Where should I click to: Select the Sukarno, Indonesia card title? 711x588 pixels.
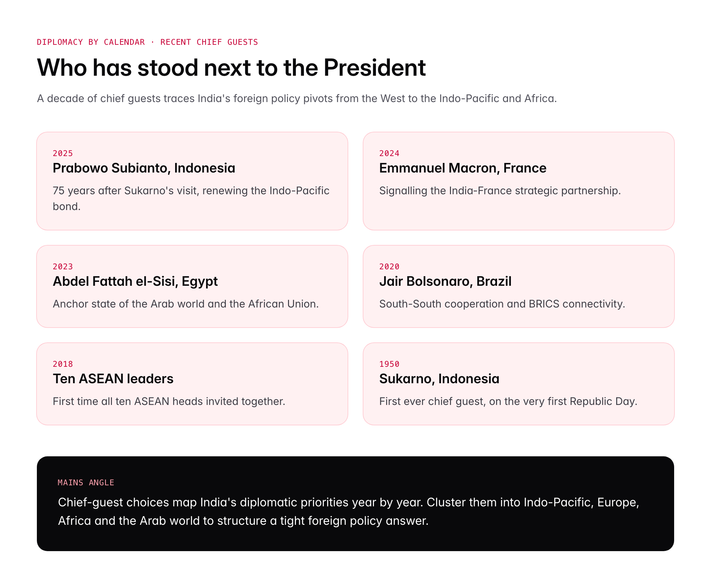point(439,379)
